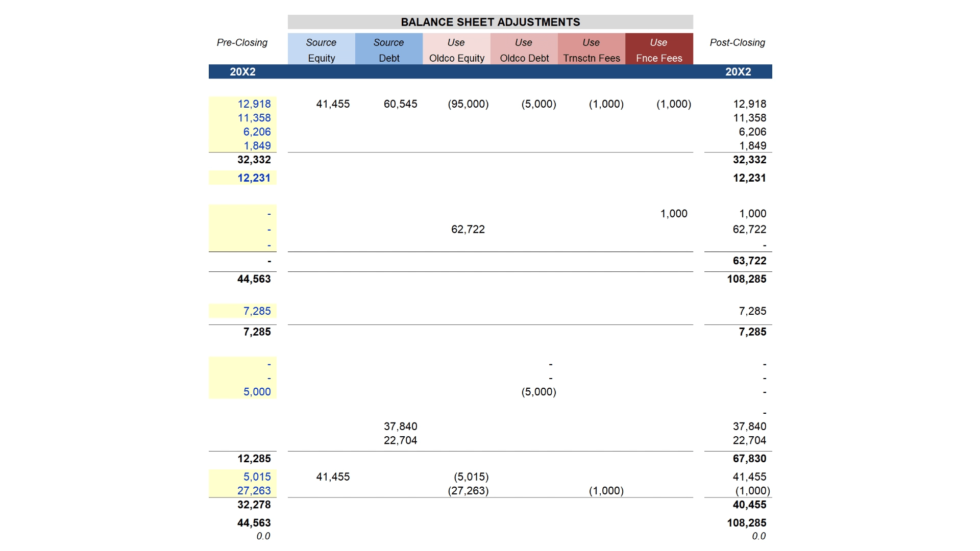This screenshot has width=980, height=551.
Task: Click blue 11,358 Pre-Closing input cell
Action: pos(254,118)
